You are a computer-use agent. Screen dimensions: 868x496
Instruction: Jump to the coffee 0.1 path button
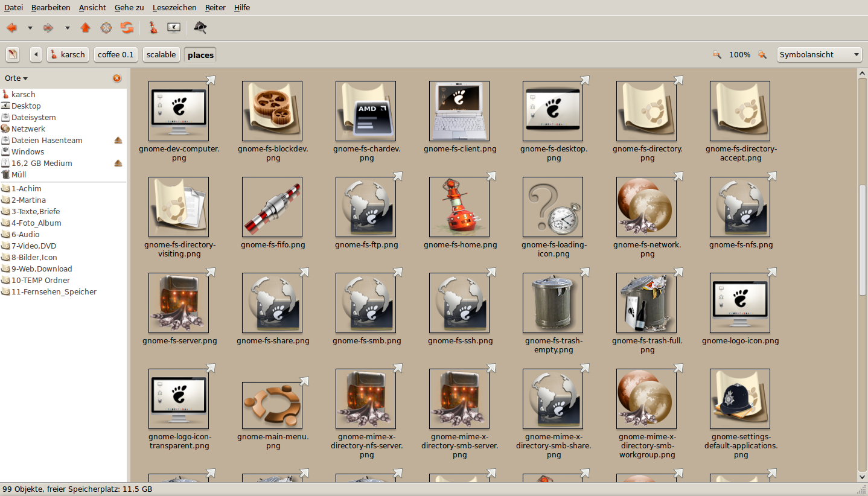116,54
